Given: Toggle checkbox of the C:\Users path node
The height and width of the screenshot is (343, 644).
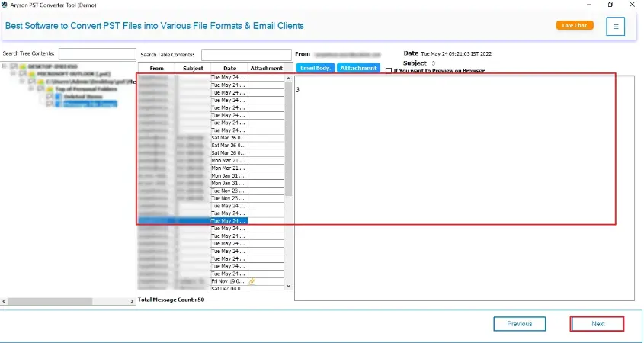Looking at the screenshot, I should click(x=31, y=82).
